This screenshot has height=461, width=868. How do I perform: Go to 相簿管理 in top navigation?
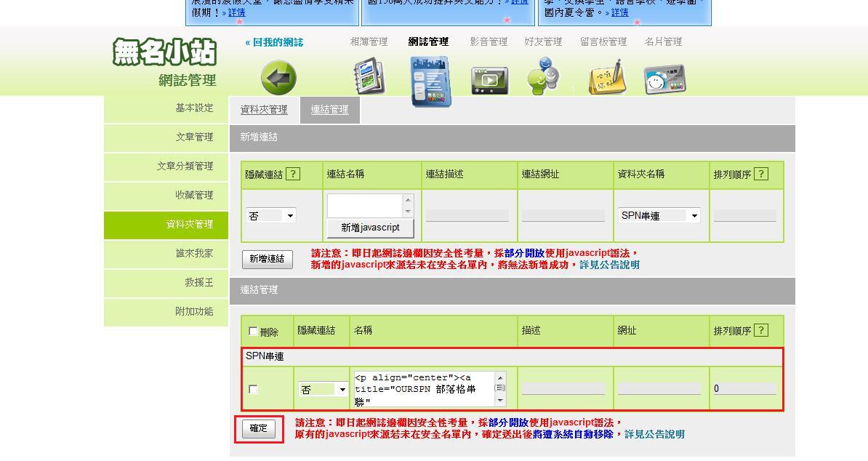pyautogui.click(x=369, y=41)
